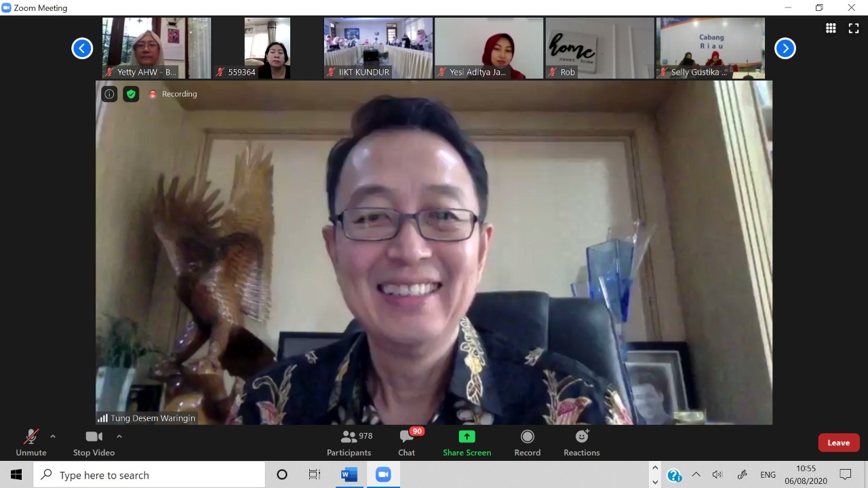Open the Reactions menu

581,443
